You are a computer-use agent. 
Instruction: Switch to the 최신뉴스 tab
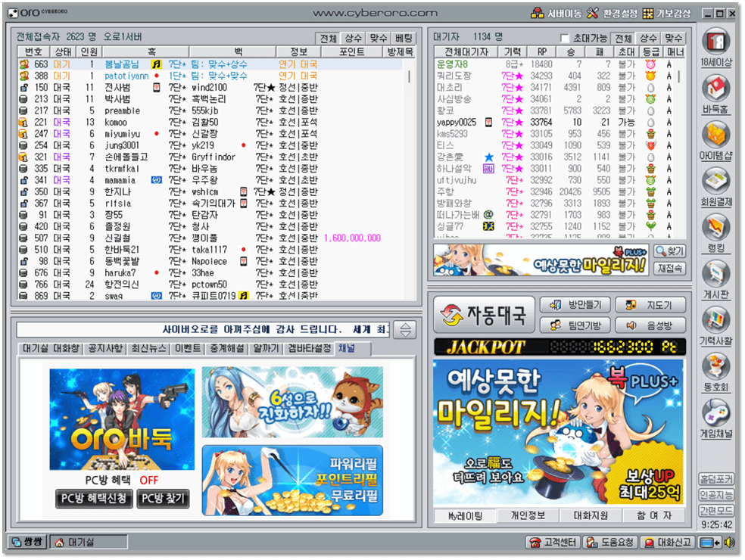click(x=148, y=349)
